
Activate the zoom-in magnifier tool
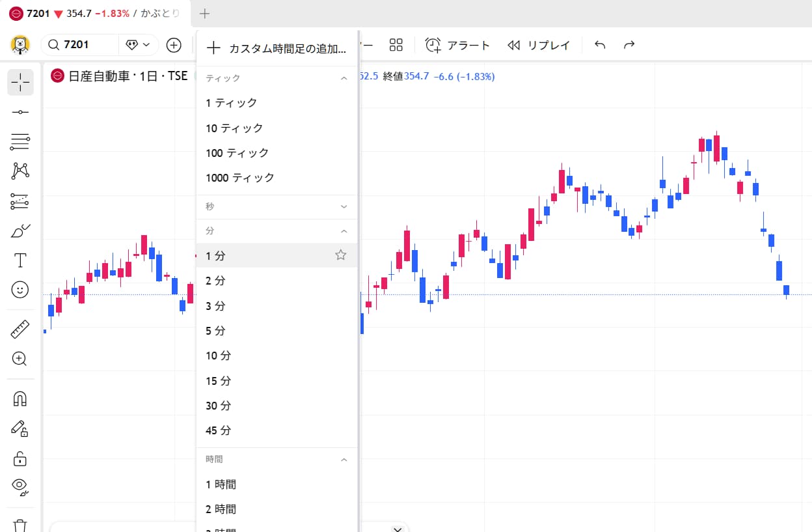point(20,359)
